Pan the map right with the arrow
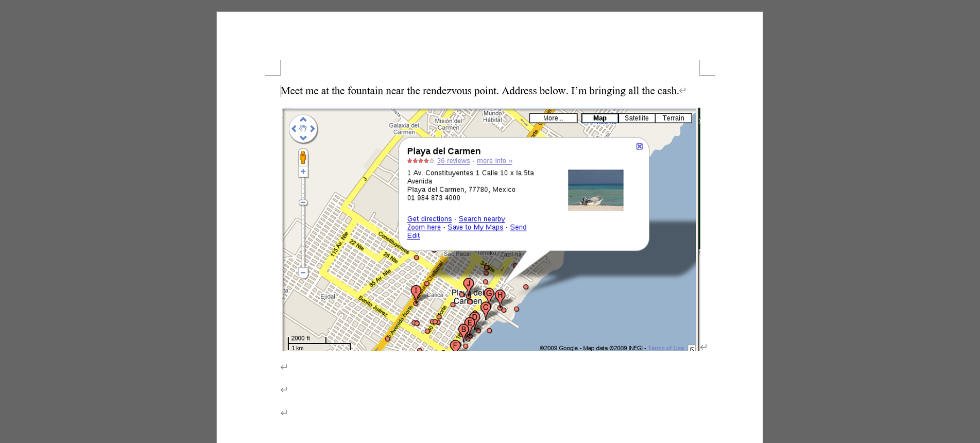Image resolution: width=980 pixels, height=443 pixels. pyautogui.click(x=313, y=129)
